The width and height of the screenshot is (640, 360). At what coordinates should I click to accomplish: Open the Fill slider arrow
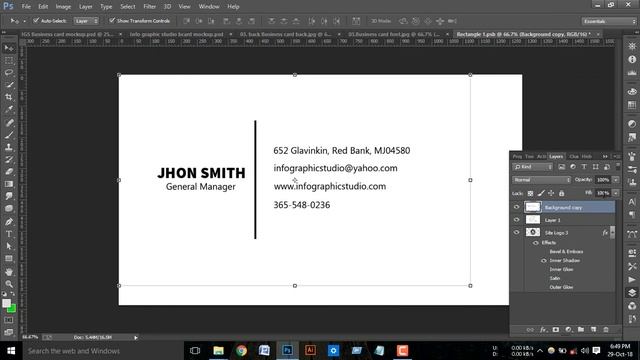tap(616, 193)
